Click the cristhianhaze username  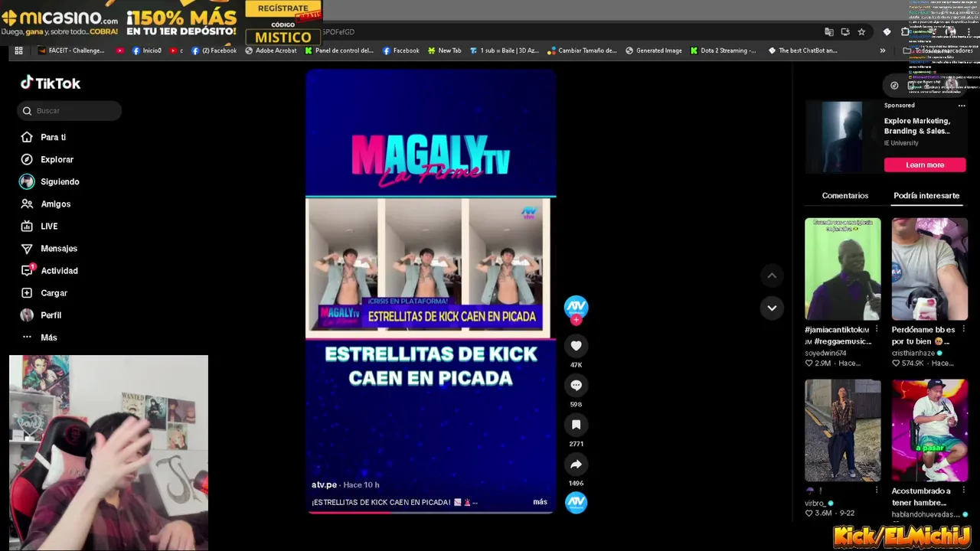click(x=913, y=354)
